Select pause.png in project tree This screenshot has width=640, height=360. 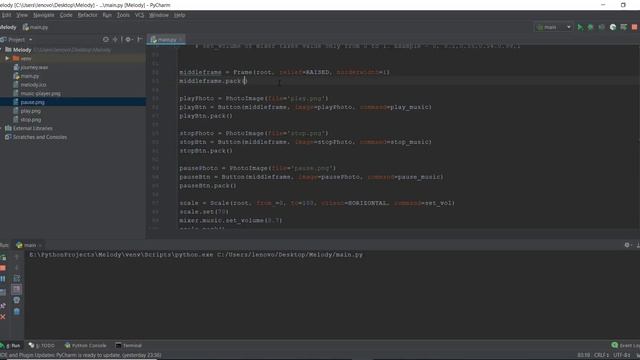[73, 102]
